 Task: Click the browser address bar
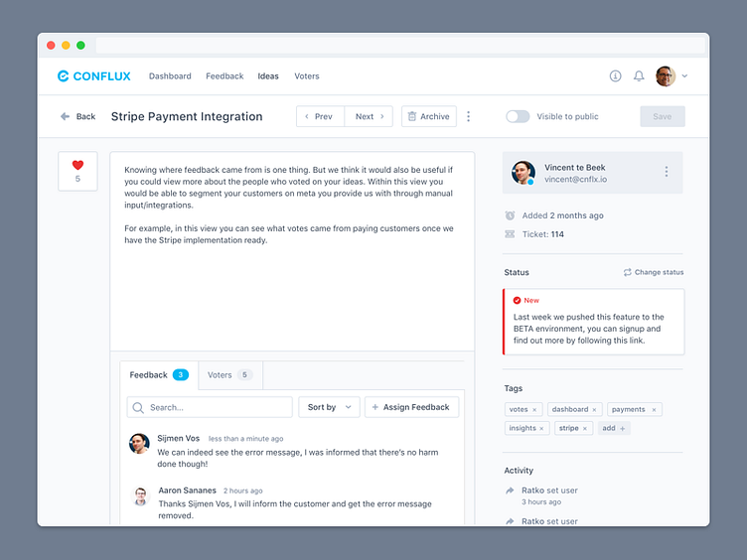[400, 46]
